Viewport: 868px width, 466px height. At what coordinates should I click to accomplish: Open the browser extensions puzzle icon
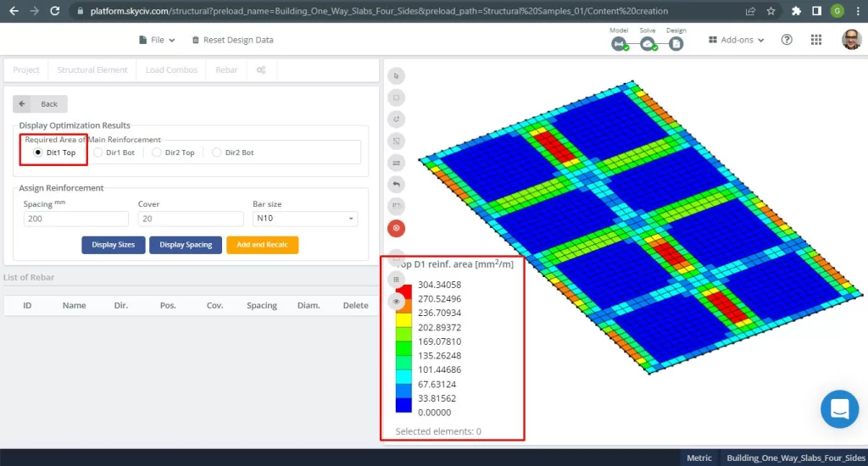click(796, 11)
